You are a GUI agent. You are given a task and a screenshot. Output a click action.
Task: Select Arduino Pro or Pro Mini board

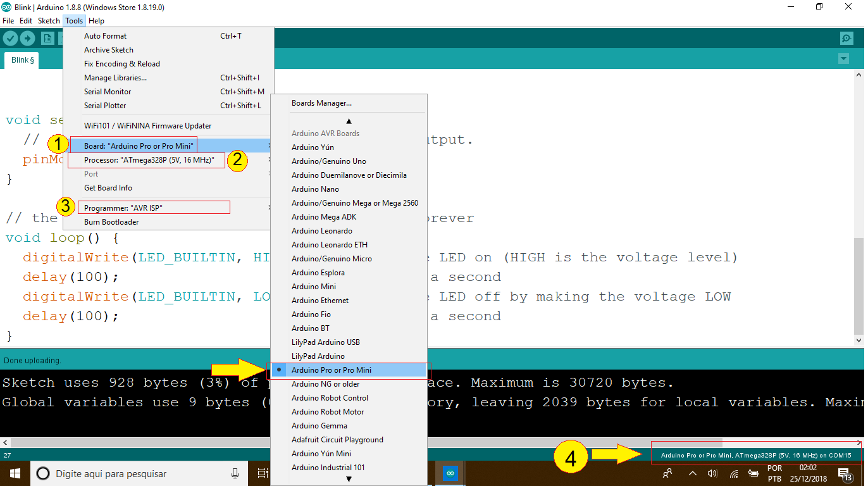point(349,370)
